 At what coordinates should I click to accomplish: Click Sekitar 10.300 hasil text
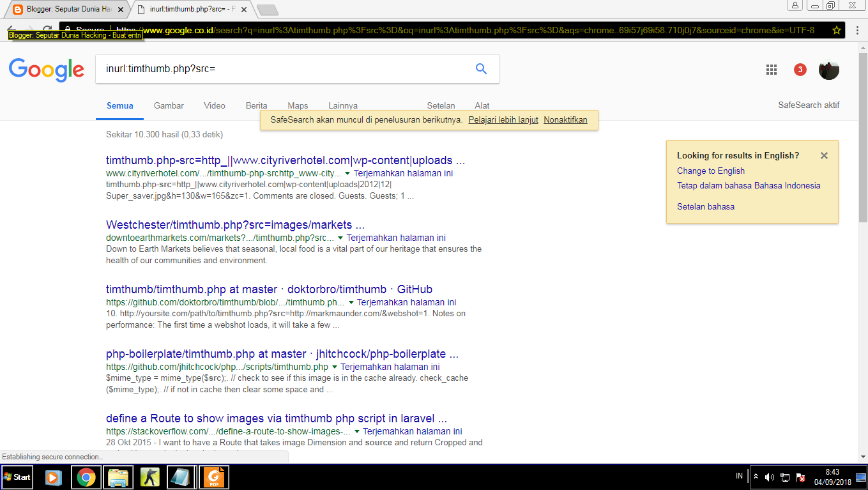click(164, 134)
